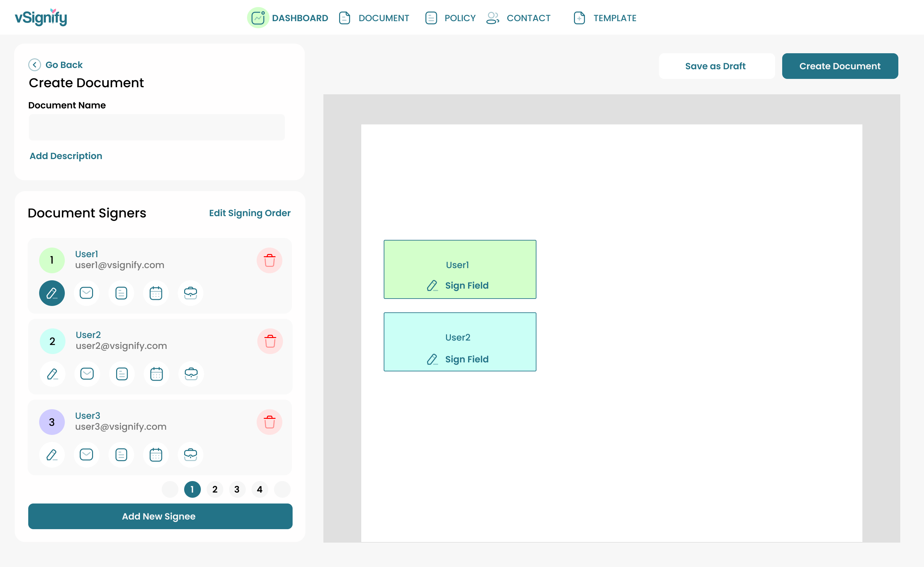
Task: Click the Template file icon in navigation
Action: (579, 18)
